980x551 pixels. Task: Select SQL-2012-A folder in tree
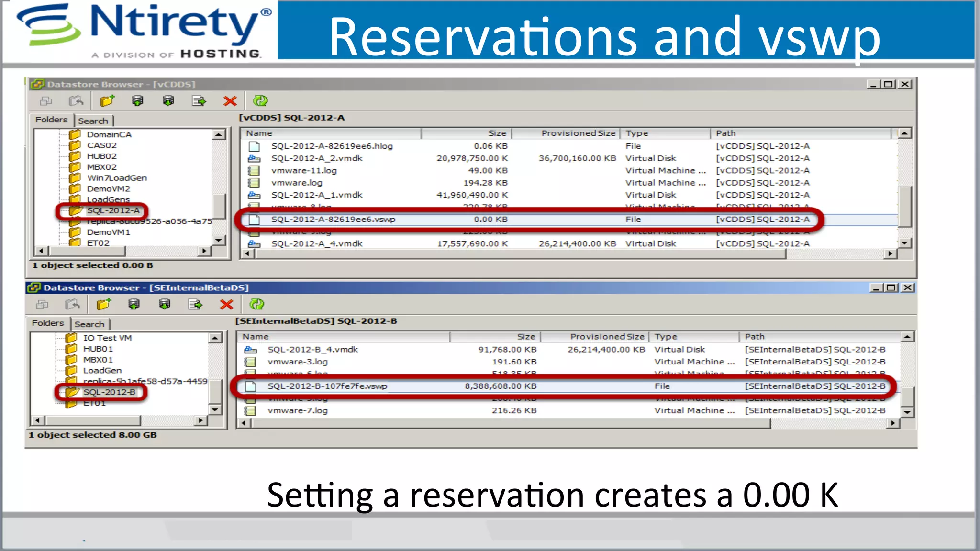(113, 211)
